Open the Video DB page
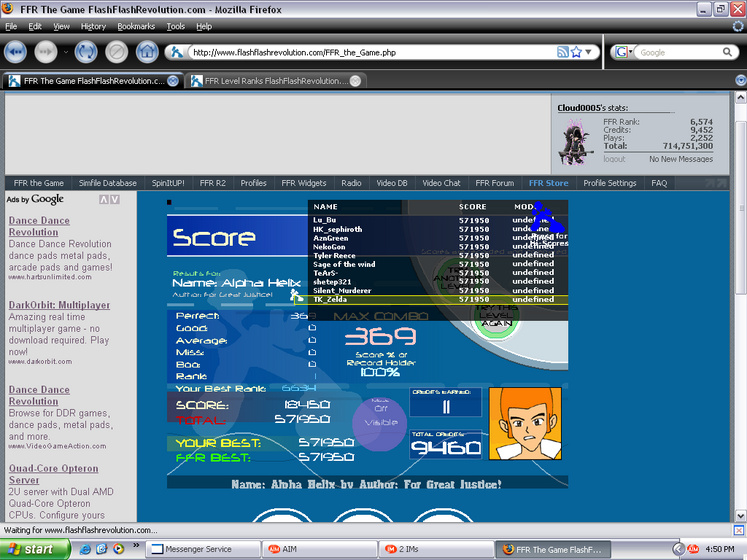 tap(392, 183)
